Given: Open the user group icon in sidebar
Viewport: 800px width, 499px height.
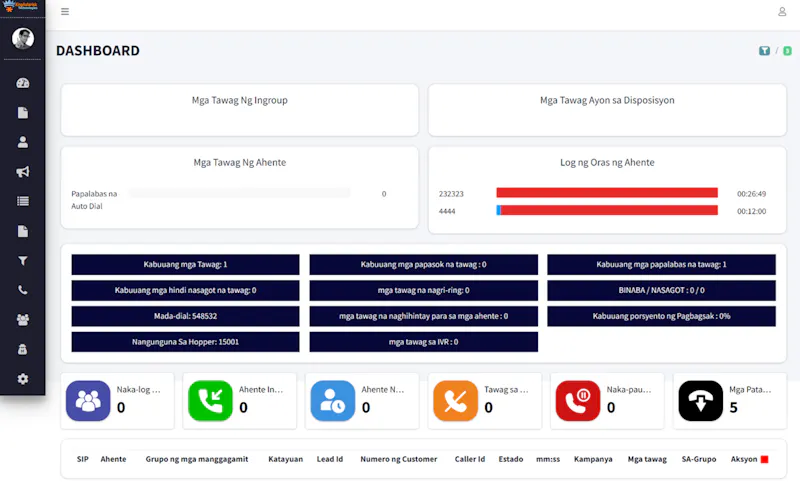Looking at the screenshot, I should tap(22, 319).
